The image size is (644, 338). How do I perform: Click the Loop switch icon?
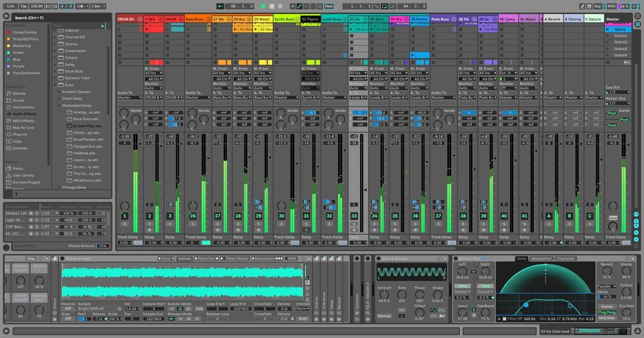pyautogui.click(x=385, y=6)
